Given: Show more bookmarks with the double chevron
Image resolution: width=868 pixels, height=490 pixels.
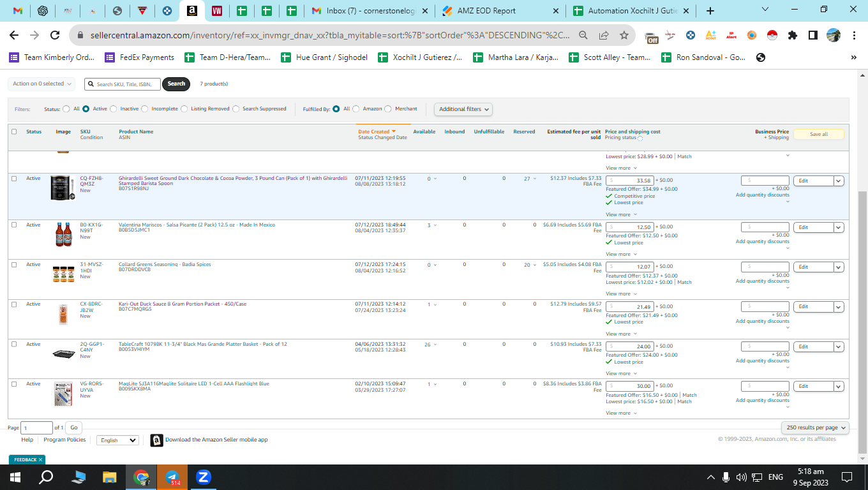Looking at the screenshot, I should [854, 57].
